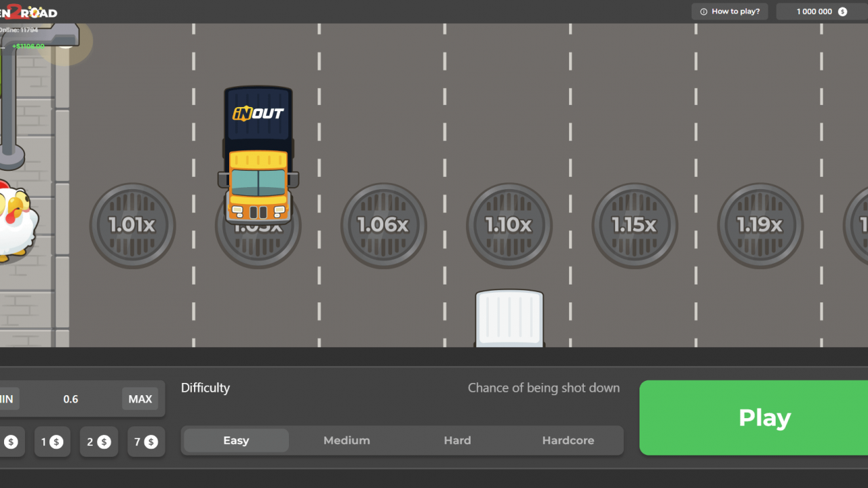Click the dollar coin icon beside balance

842,12
